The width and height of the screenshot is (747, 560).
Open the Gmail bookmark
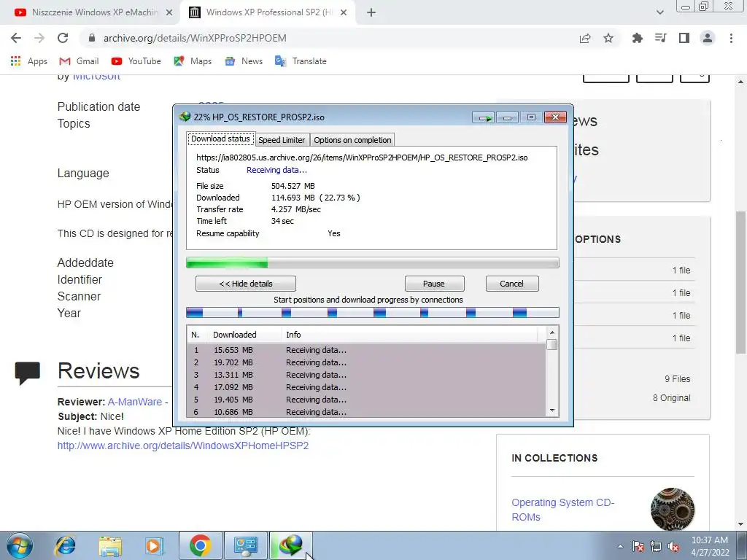(x=79, y=61)
